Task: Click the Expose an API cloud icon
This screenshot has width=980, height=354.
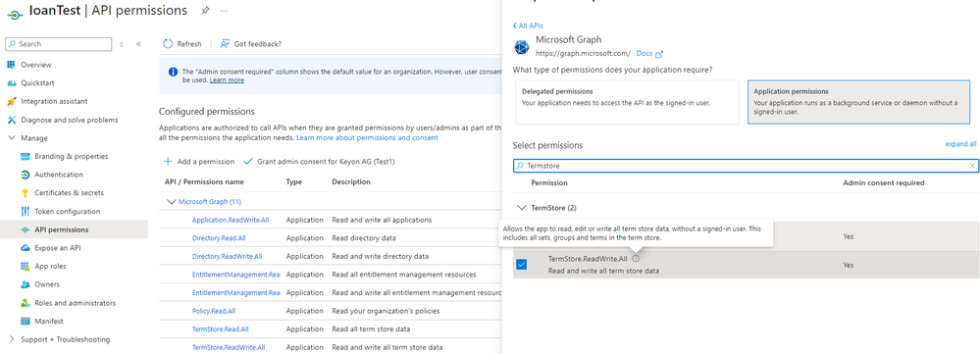Action: click(x=25, y=248)
